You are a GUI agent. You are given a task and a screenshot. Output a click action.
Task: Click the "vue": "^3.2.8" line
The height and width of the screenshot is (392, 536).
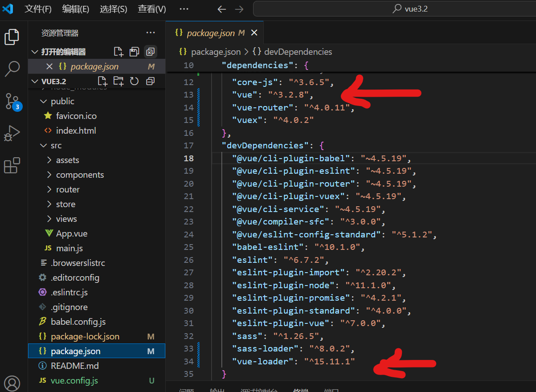tap(273, 94)
